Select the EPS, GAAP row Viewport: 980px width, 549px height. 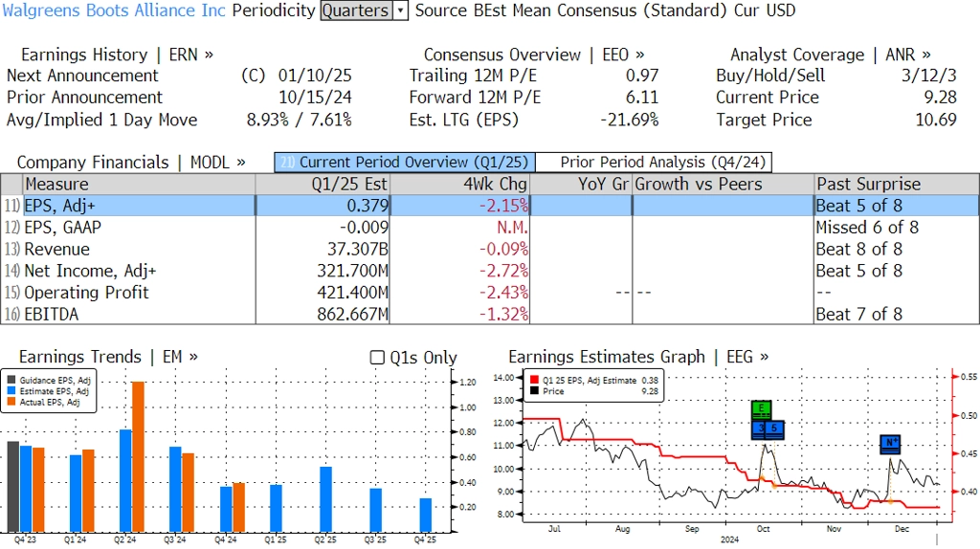point(489,228)
